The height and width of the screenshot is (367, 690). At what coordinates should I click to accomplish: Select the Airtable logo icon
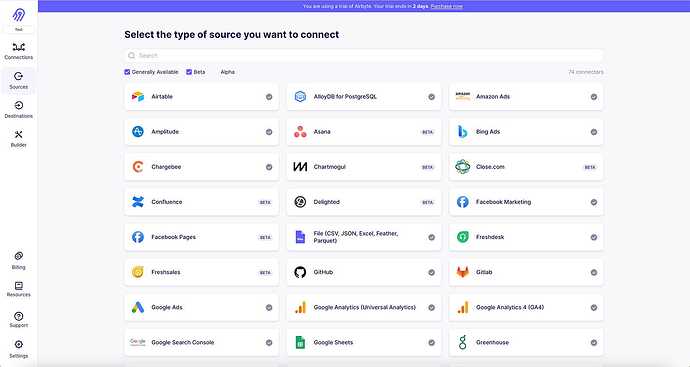pyautogui.click(x=138, y=96)
